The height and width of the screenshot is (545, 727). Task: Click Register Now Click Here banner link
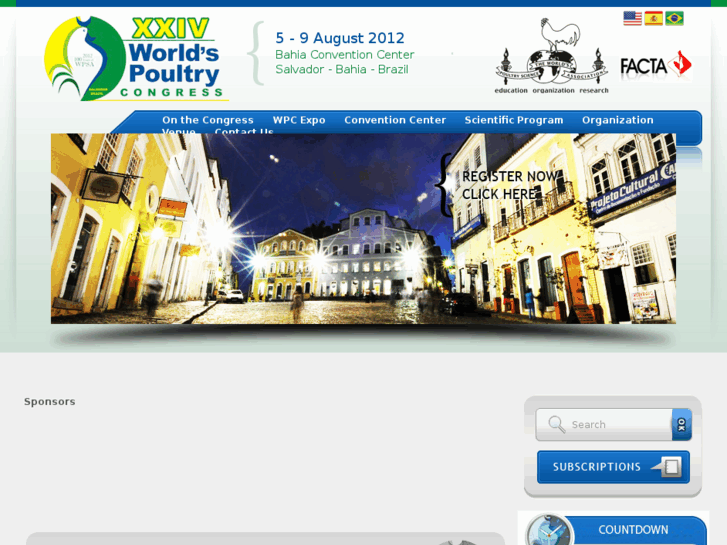pos(509,185)
